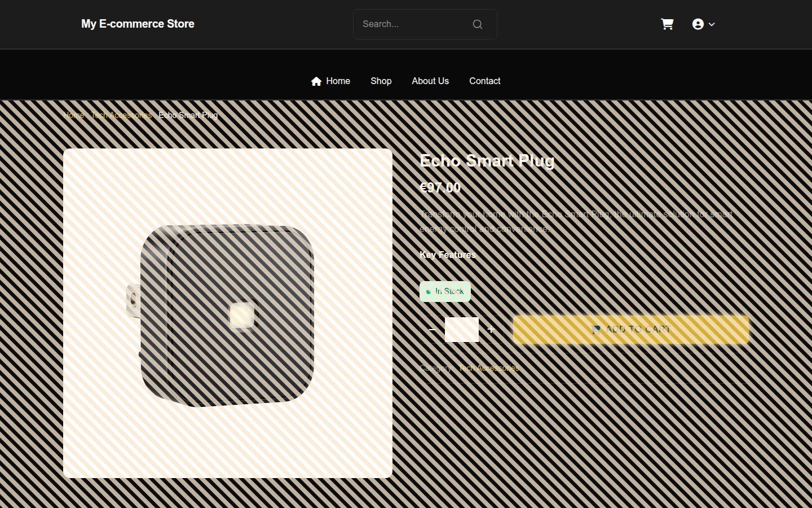Click the Key Features heading
The height and width of the screenshot is (508, 812).
pyautogui.click(x=448, y=255)
